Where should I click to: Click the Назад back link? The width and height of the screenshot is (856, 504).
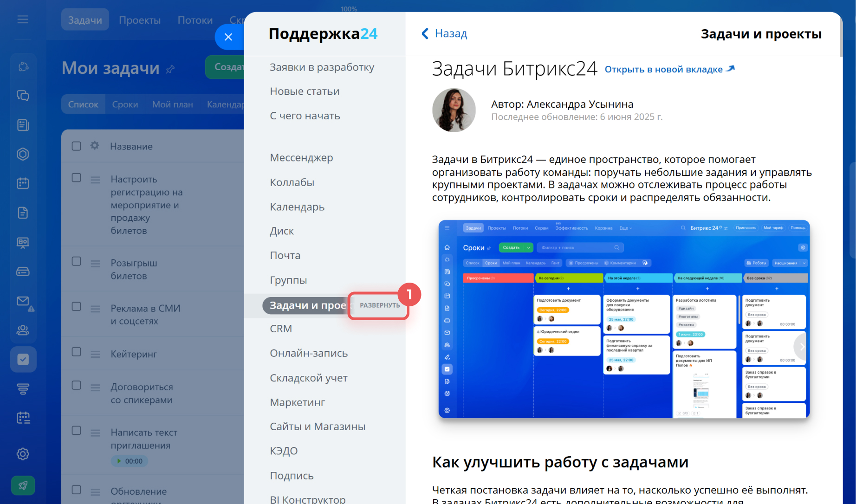(x=444, y=33)
